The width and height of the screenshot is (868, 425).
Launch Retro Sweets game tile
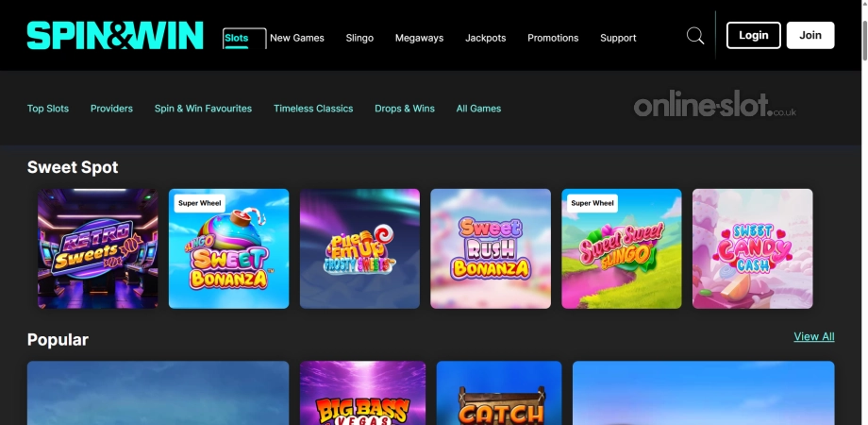pyautogui.click(x=97, y=248)
